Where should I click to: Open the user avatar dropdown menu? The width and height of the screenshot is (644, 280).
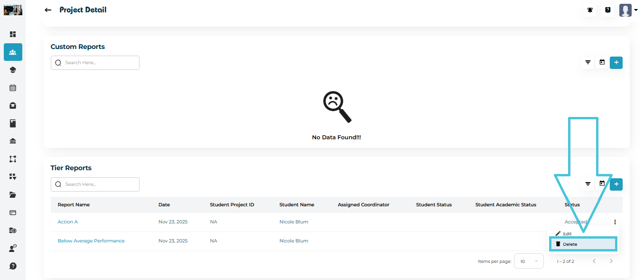[x=628, y=10]
